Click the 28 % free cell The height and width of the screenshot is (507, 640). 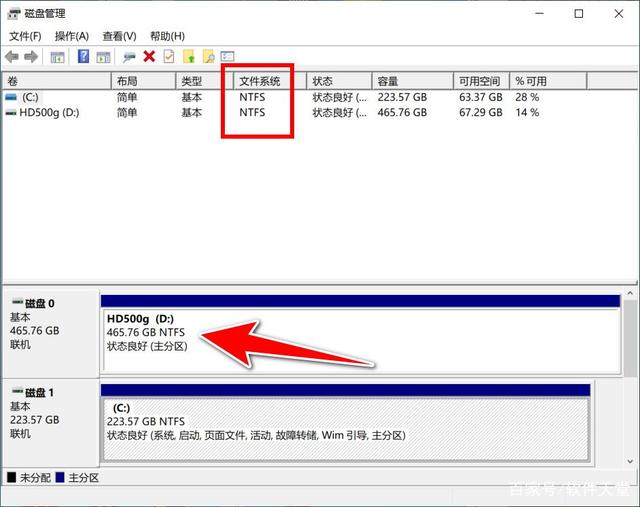pos(527,97)
